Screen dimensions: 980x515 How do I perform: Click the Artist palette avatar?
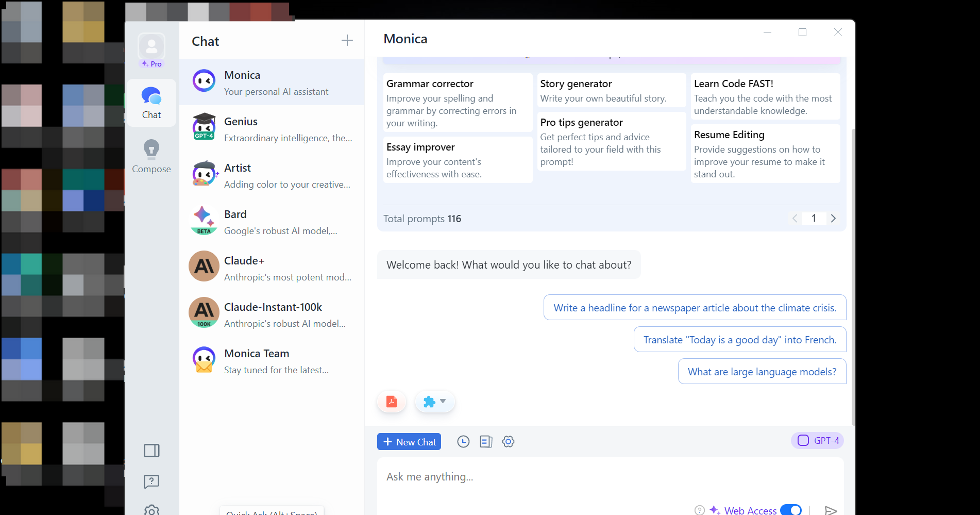tap(205, 173)
